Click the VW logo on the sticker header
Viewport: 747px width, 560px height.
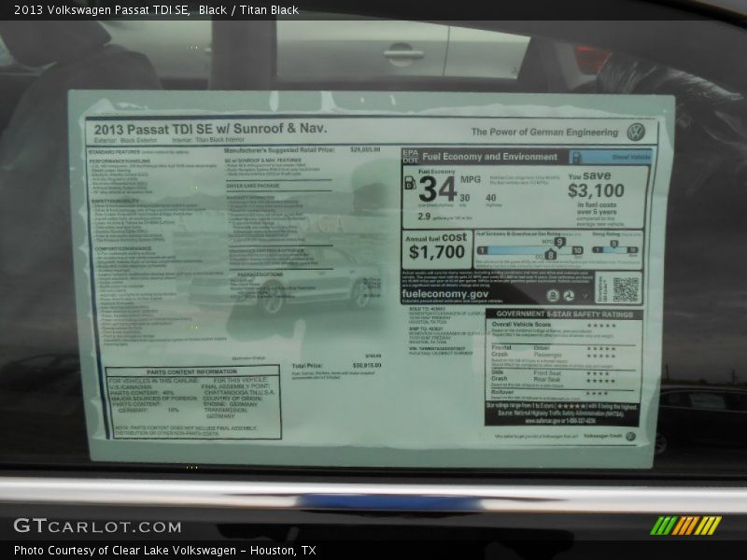pyautogui.click(x=636, y=132)
